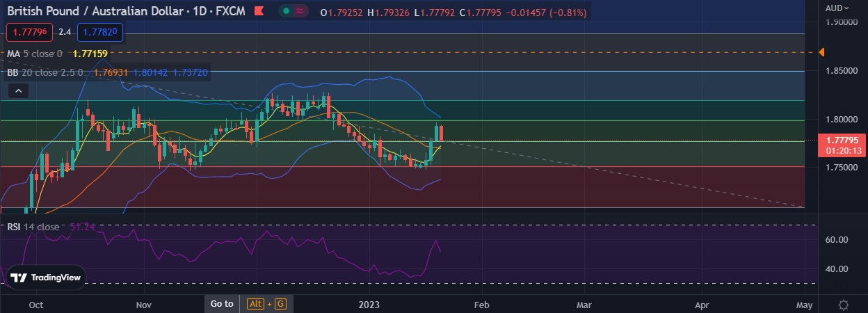This screenshot has height=313, width=868.
Task: Open chart settings gear icon at bottom right
Action: pyautogui.click(x=843, y=305)
